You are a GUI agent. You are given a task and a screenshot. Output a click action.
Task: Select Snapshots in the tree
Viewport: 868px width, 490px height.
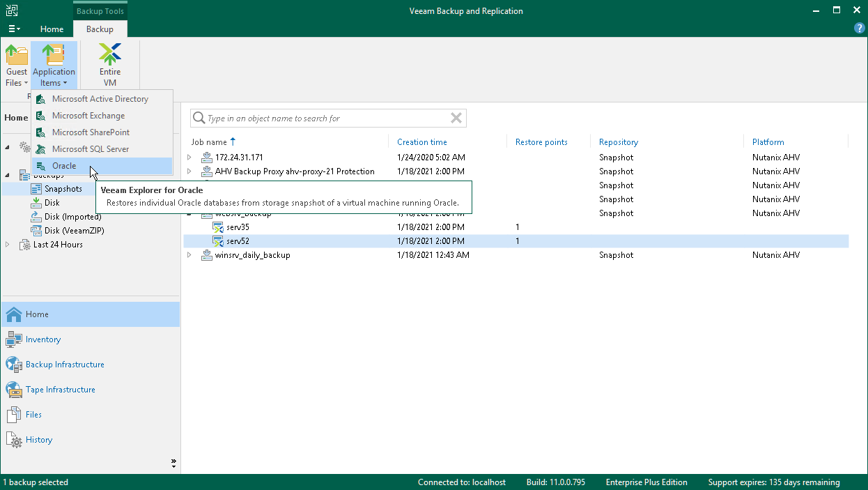(x=63, y=189)
